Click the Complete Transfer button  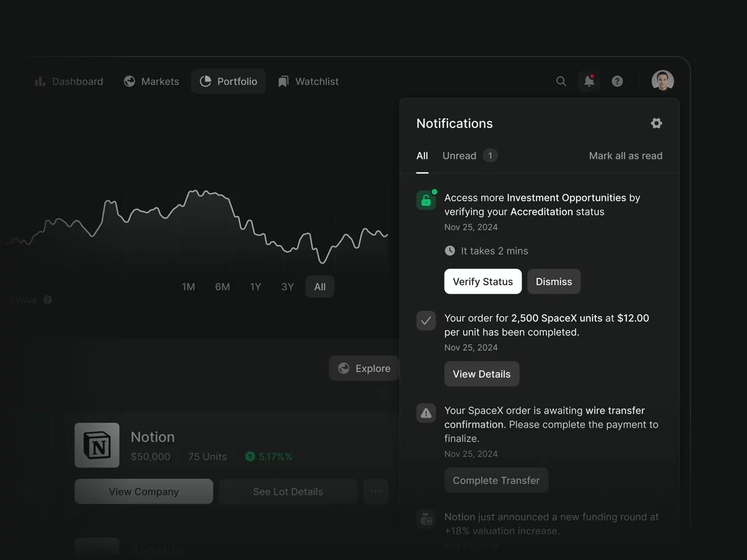(496, 480)
